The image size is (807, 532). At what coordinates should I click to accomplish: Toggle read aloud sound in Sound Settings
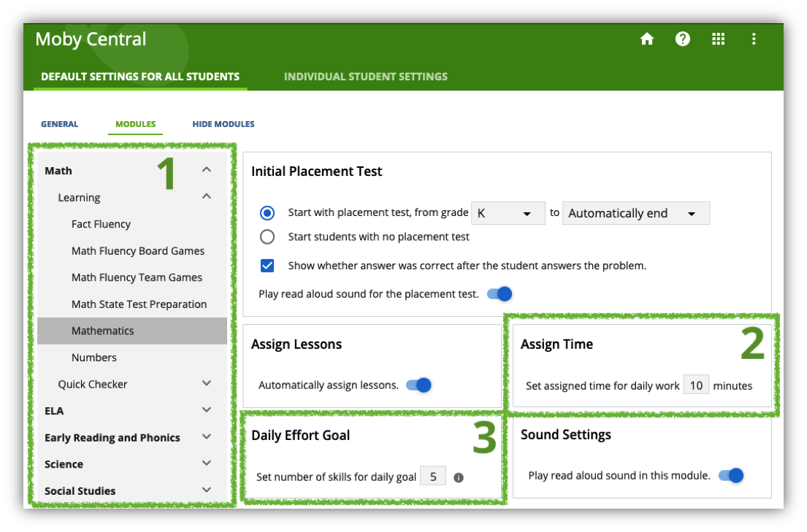click(732, 475)
